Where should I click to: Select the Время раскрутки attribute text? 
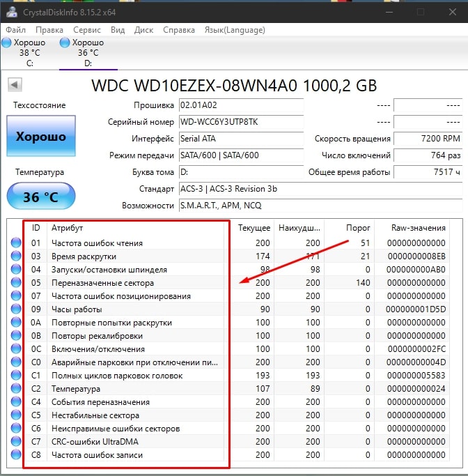pos(84,256)
